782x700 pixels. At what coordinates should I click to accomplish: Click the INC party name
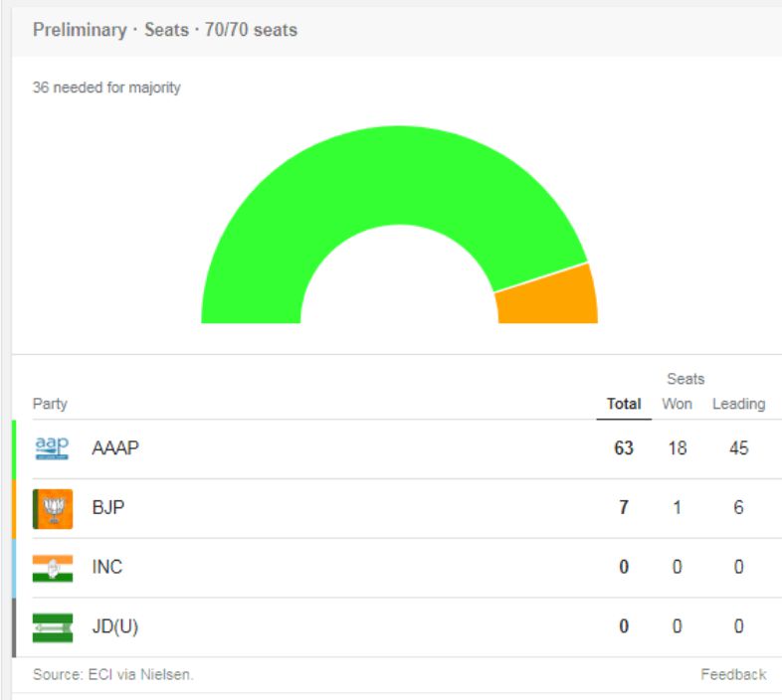tap(107, 568)
